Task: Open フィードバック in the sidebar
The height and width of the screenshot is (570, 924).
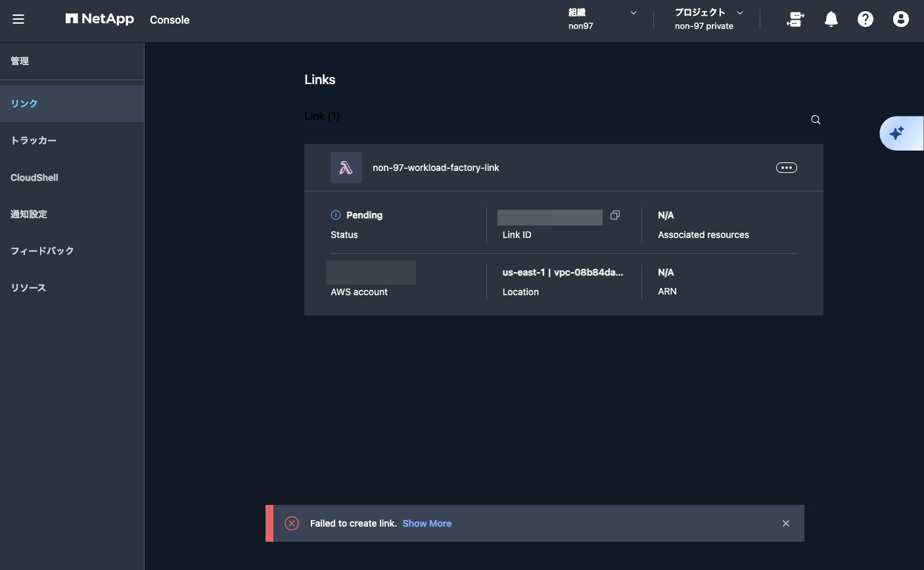Action: (x=72, y=251)
